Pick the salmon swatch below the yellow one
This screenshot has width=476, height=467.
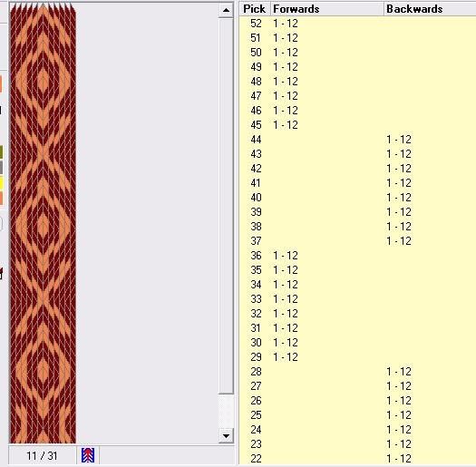click(x=1, y=198)
